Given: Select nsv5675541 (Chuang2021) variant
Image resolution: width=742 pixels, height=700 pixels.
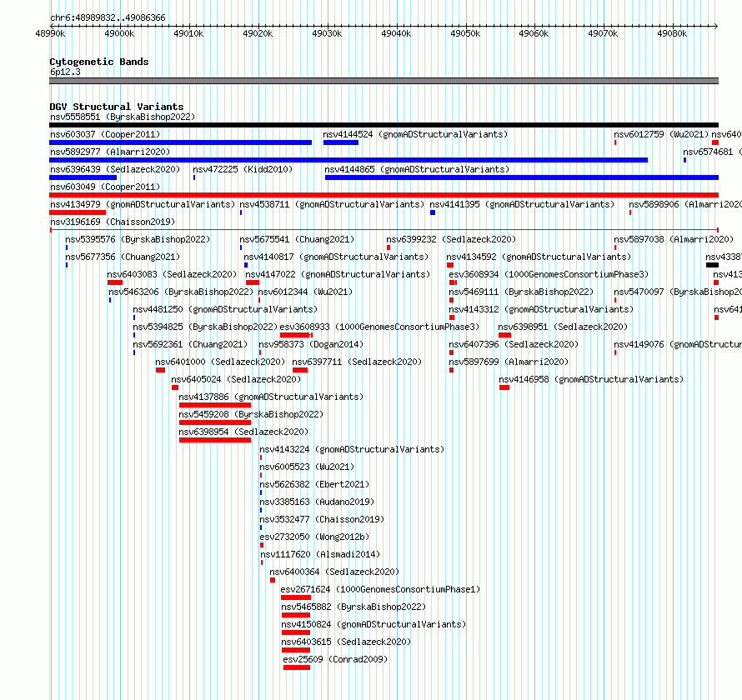Looking at the screenshot, I should pos(297,239).
